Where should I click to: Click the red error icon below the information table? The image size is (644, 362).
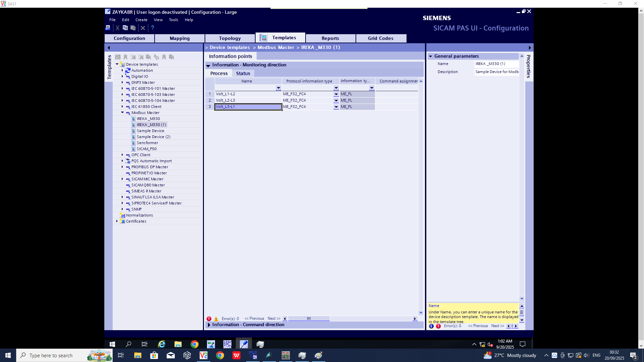209,319
